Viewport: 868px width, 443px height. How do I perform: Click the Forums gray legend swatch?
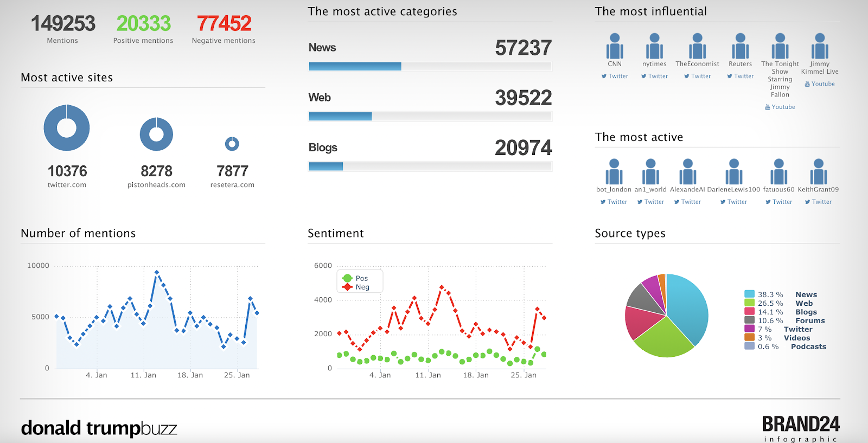(749, 320)
